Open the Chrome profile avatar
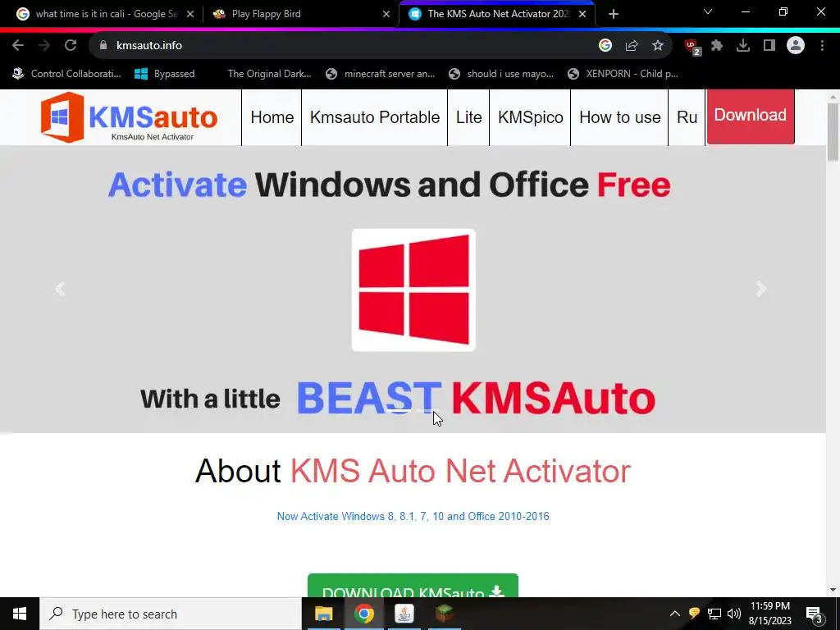840x630 pixels. click(x=796, y=46)
